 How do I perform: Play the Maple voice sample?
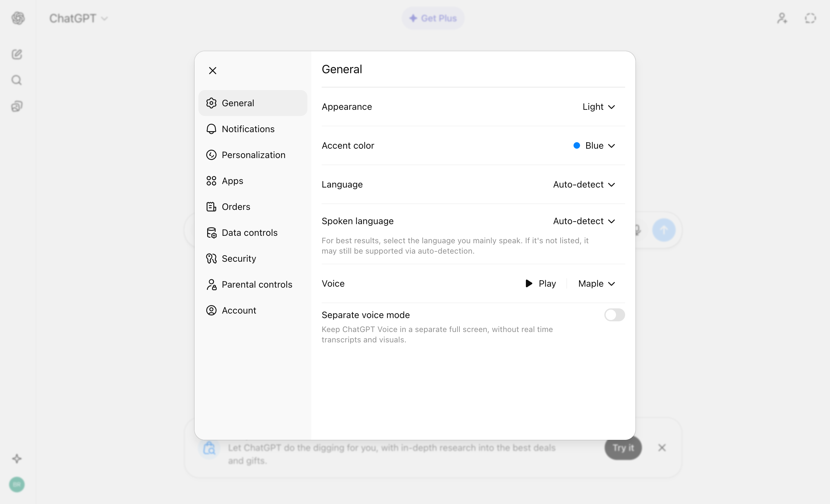[x=541, y=284]
